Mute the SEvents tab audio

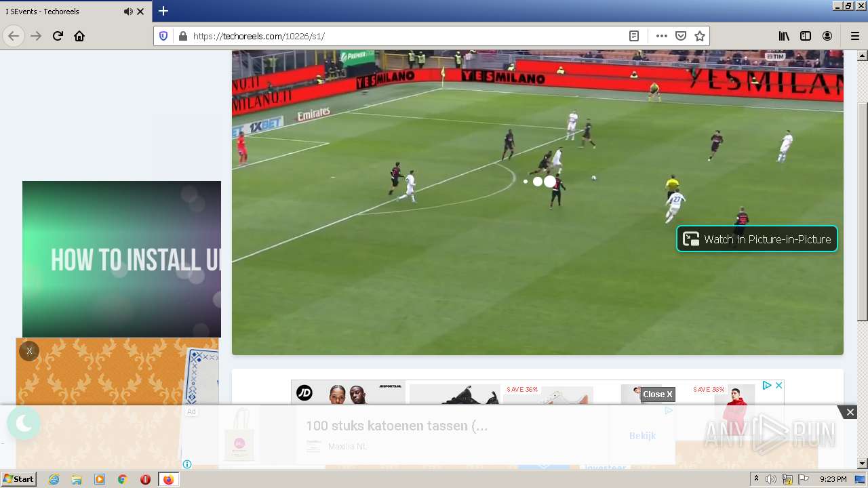pos(128,12)
